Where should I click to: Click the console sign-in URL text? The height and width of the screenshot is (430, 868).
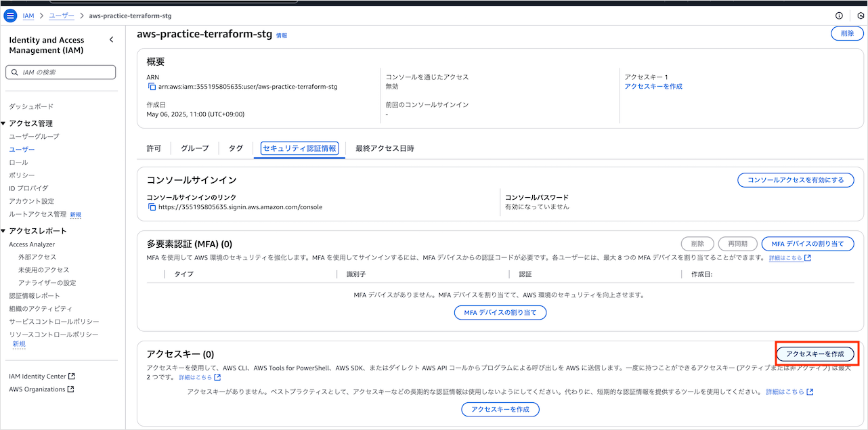240,207
